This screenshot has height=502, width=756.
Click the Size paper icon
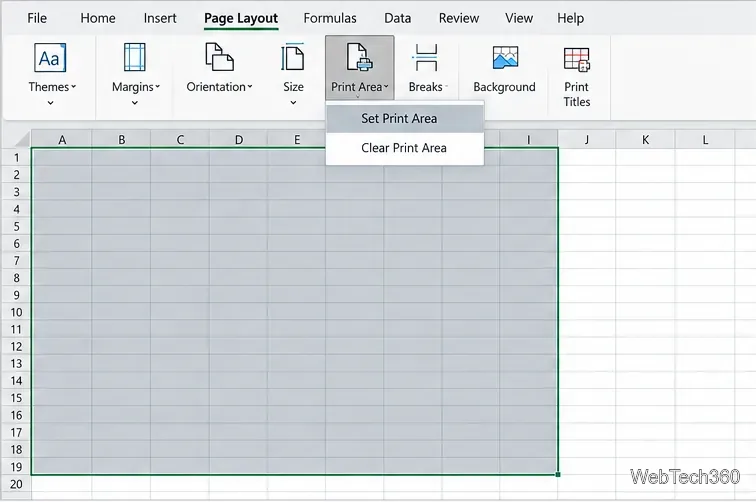pos(293,57)
